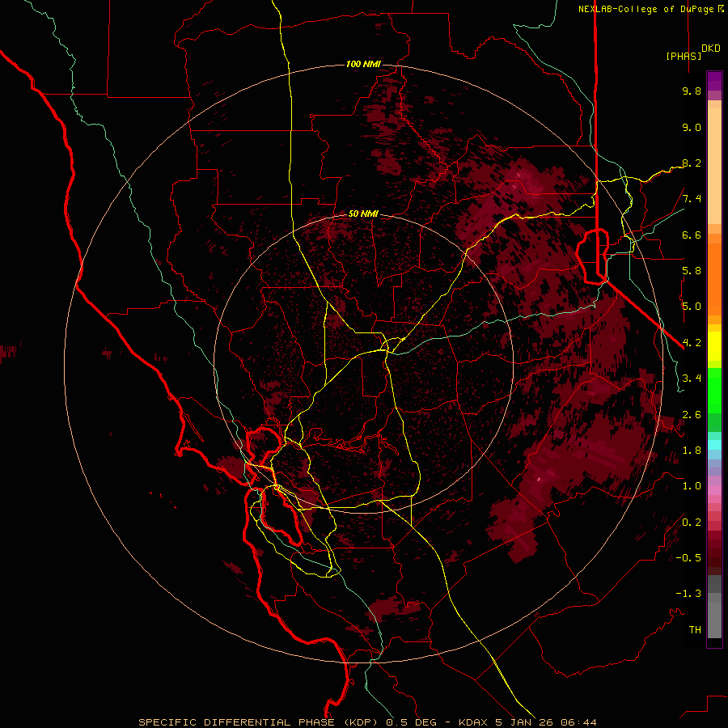The image size is (728, 728).
Task: Click the 9.0 value on the color scale
Action: coord(692,127)
